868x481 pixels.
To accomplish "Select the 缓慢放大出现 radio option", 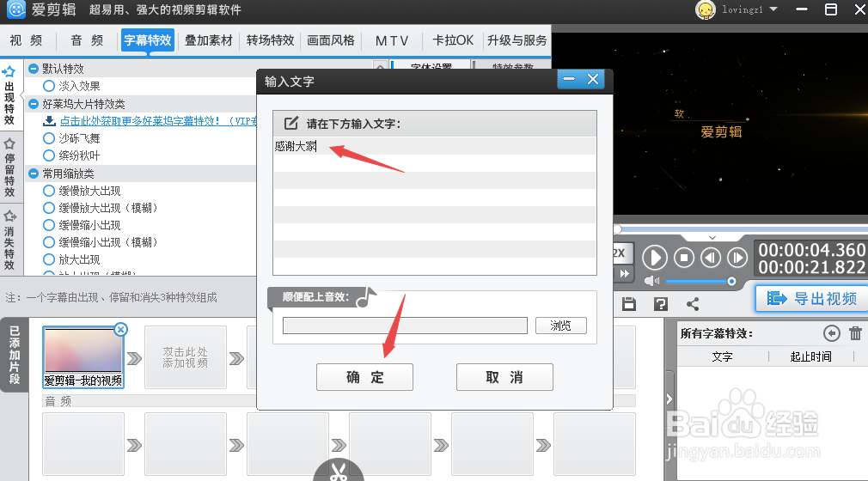I will 49,191.
